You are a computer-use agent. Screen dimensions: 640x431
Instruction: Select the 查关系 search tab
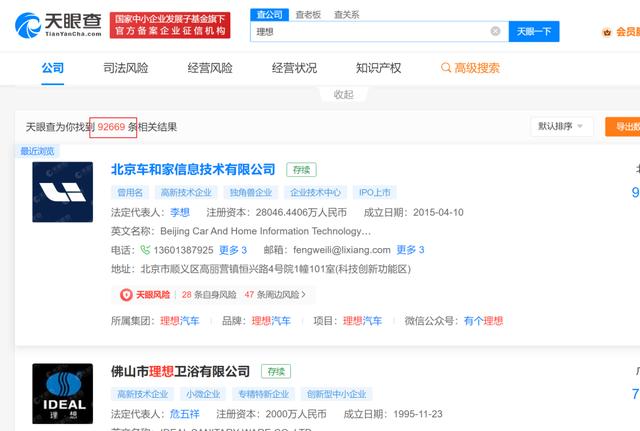click(347, 15)
